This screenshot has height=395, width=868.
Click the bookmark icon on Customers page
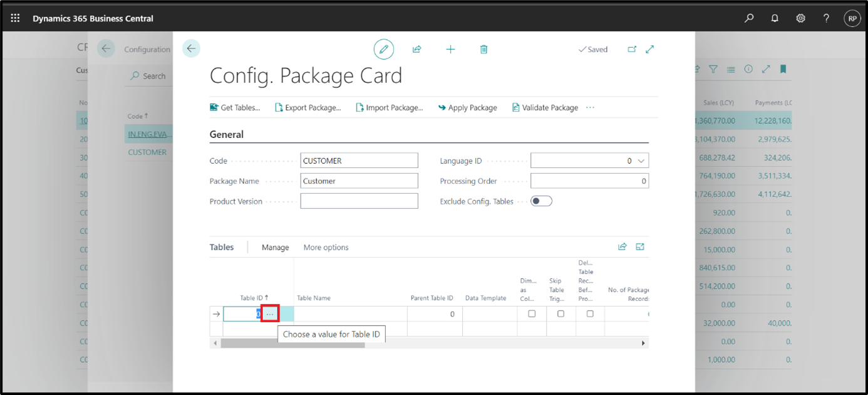pyautogui.click(x=783, y=70)
